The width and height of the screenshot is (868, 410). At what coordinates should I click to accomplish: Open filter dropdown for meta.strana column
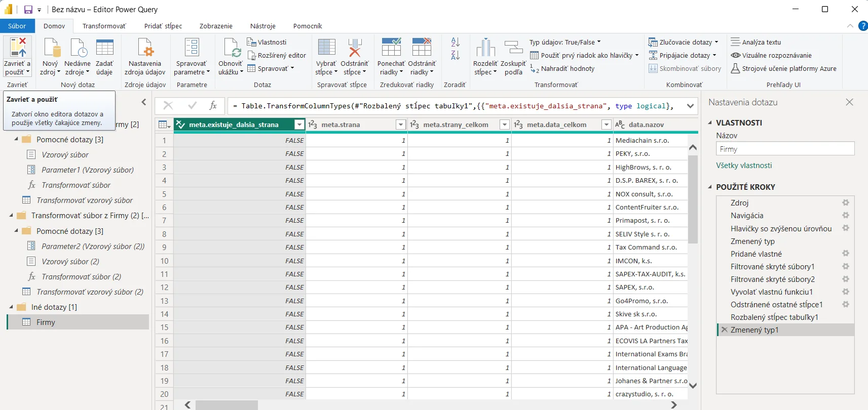401,125
